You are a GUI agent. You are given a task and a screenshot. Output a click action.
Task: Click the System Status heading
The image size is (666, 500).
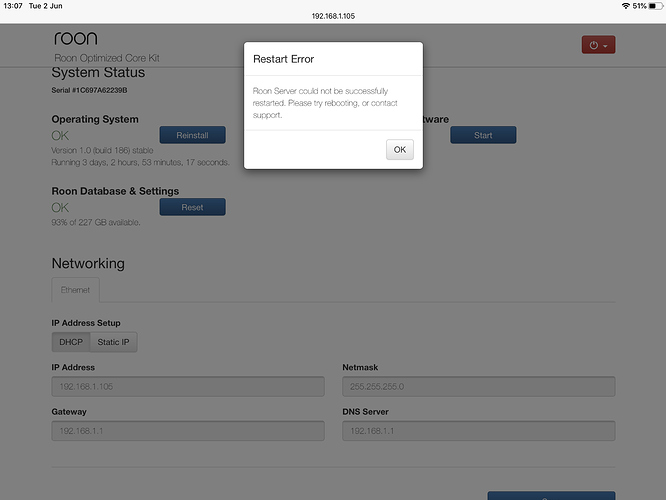(98, 72)
